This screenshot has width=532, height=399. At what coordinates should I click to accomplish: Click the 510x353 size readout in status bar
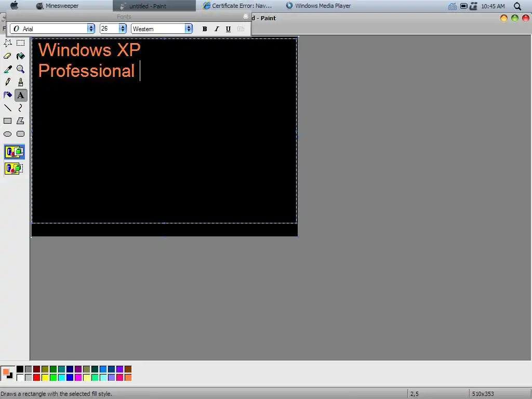483,394
